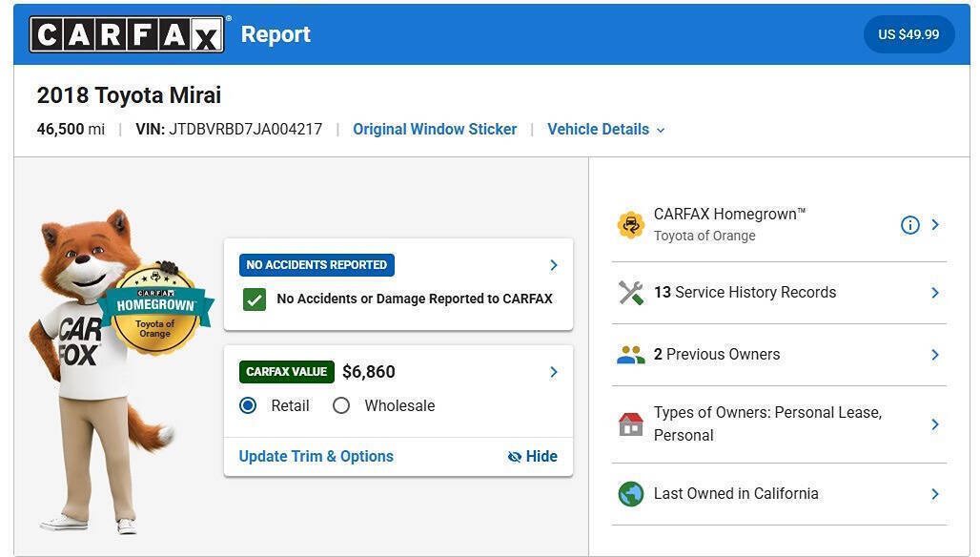The height and width of the screenshot is (557, 980).
Task: Hide the CARFAX value with eye icon
Action: [x=533, y=456]
